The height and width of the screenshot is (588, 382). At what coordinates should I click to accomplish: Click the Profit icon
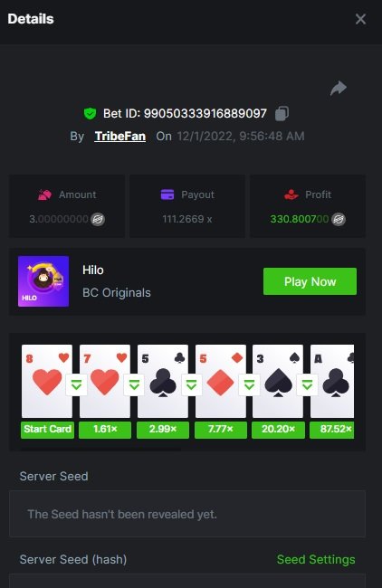[x=291, y=194]
